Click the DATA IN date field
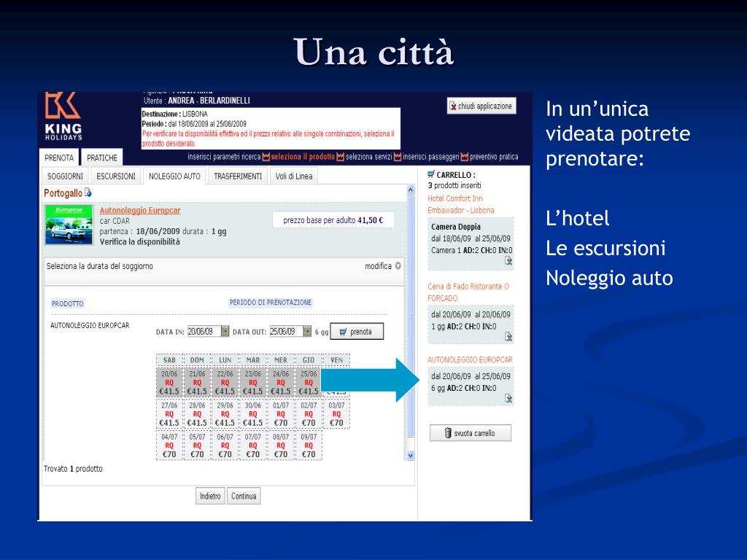The image size is (747, 560). coord(204,331)
